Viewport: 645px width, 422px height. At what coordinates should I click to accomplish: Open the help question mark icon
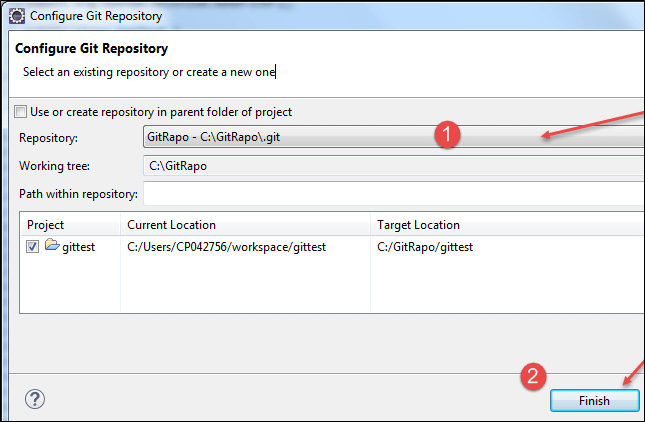click(x=34, y=399)
